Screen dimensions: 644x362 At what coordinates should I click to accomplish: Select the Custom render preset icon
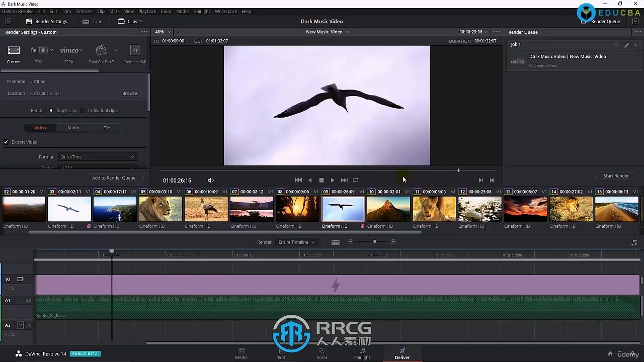[14, 50]
